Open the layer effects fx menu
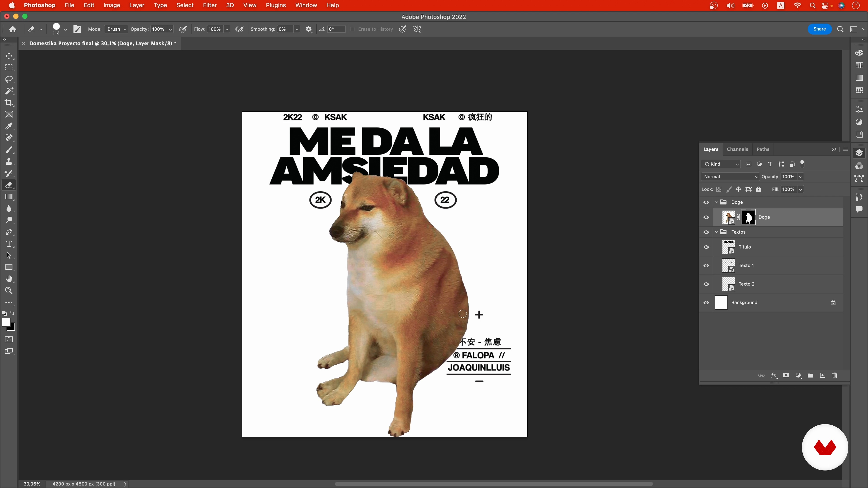This screenshot has height=488, width=868. (774, 375)
